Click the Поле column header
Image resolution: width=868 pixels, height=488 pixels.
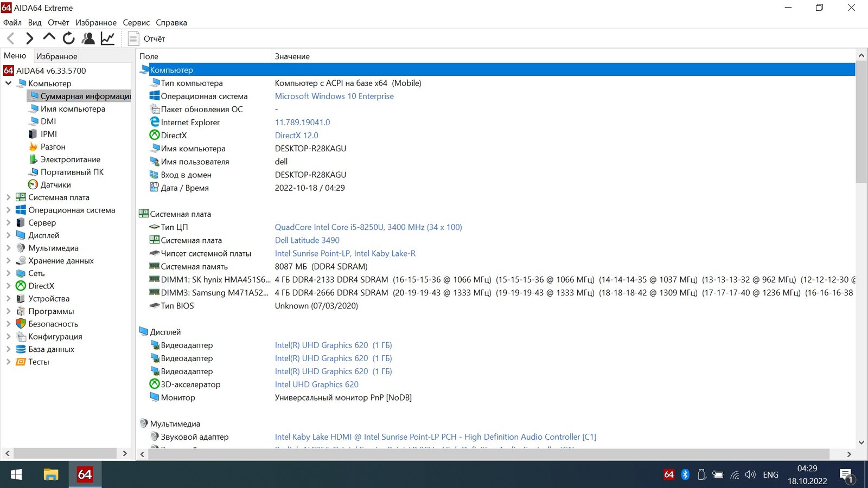coord(203,56)
